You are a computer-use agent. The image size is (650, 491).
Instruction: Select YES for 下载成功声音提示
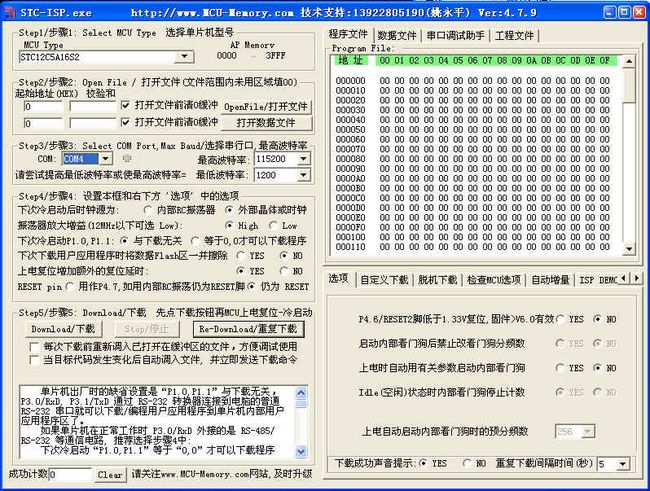pyautogui.click(x=423, y=463)
